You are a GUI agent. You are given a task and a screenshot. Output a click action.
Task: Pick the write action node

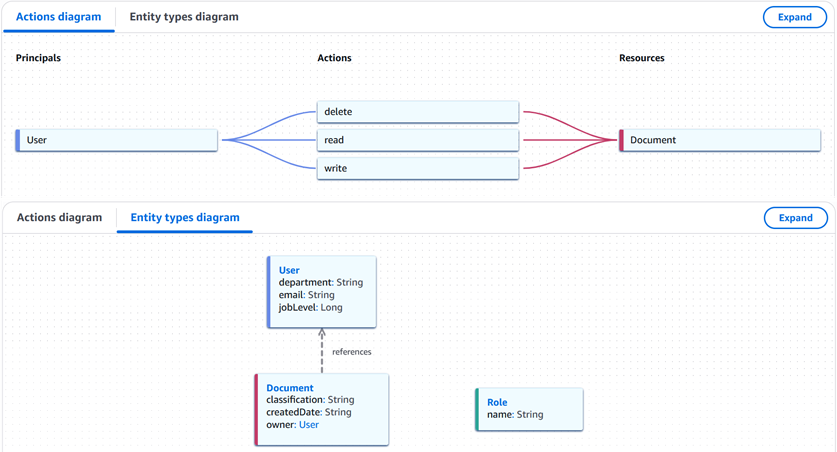[x=418, y=169]
